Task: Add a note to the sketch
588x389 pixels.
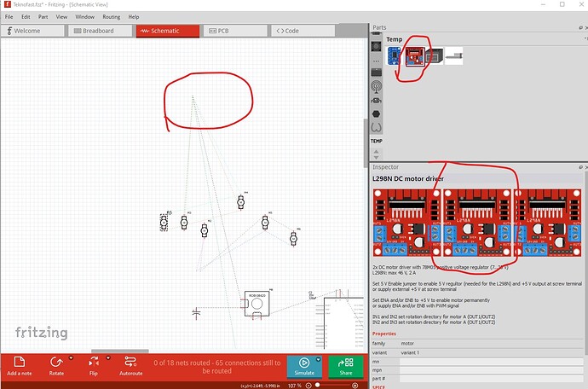Action: (19, 366)
